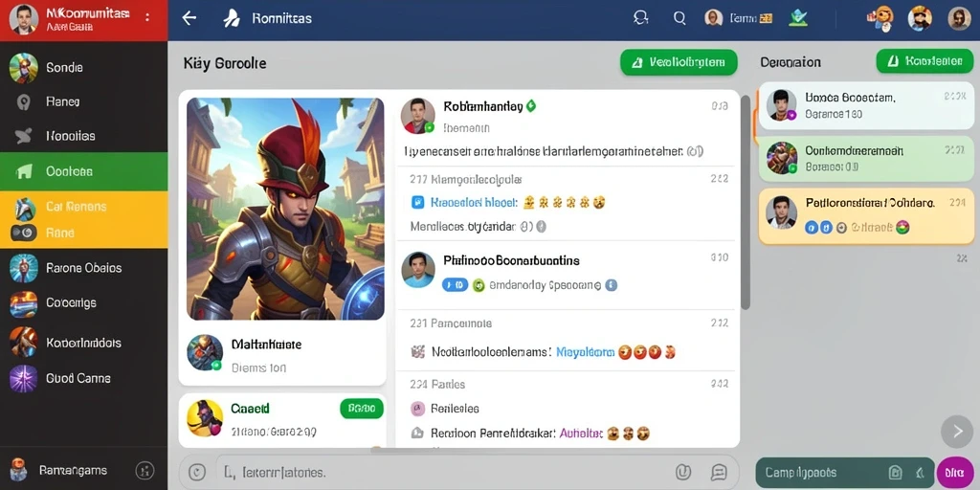The image size is (980, 490).
Task: Open the profile avatar in the red header
Action: [x=24, y=19]
